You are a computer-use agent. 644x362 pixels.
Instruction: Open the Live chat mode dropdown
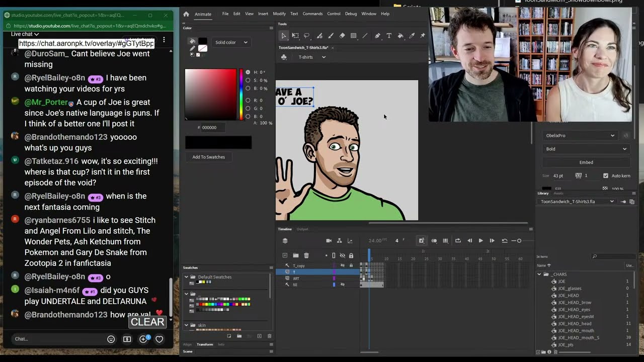click(x=25, y=34)
